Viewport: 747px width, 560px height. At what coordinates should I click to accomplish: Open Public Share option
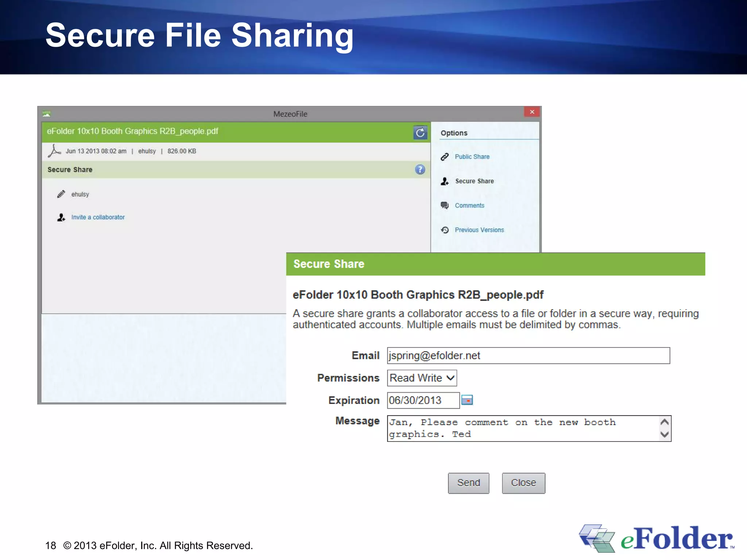pyautogui.click(x=472, y=157)
